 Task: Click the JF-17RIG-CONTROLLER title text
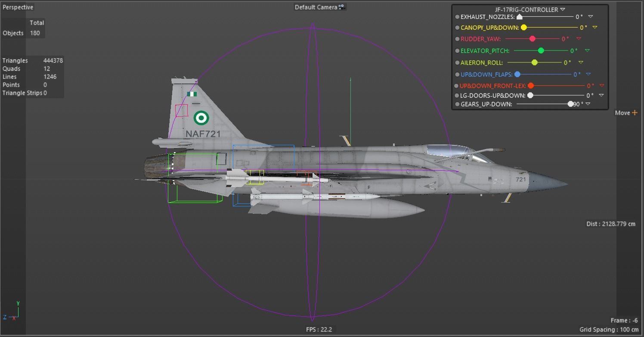coord(526,9)
